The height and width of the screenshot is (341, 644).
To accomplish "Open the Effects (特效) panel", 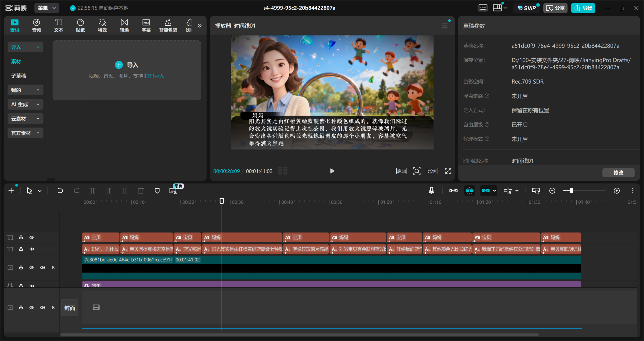I will (102, 25).
